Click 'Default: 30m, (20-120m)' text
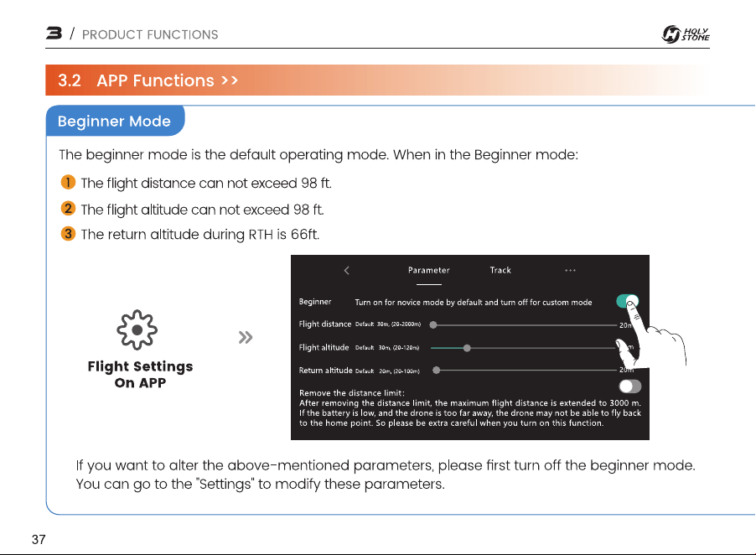The height and width of the screenshot is (555, 756). click(387, 348)
